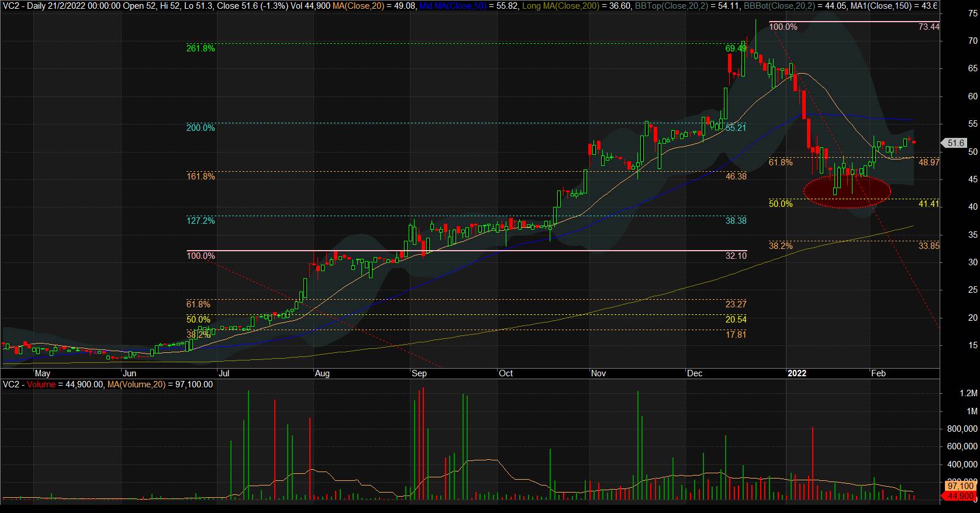Screen dimensions: 980x513
Task: Click the "50.0%" label on the 41.41 line
Action: 781,204
